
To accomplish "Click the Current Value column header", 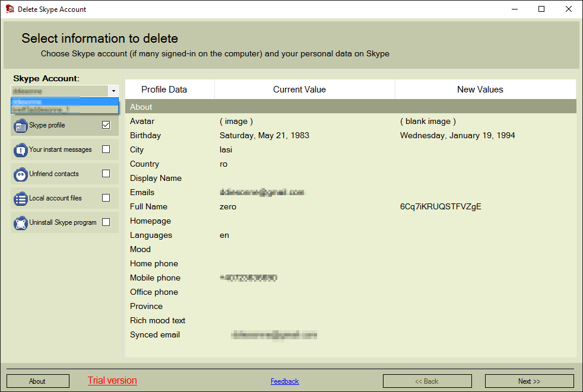I will [305, 90].
